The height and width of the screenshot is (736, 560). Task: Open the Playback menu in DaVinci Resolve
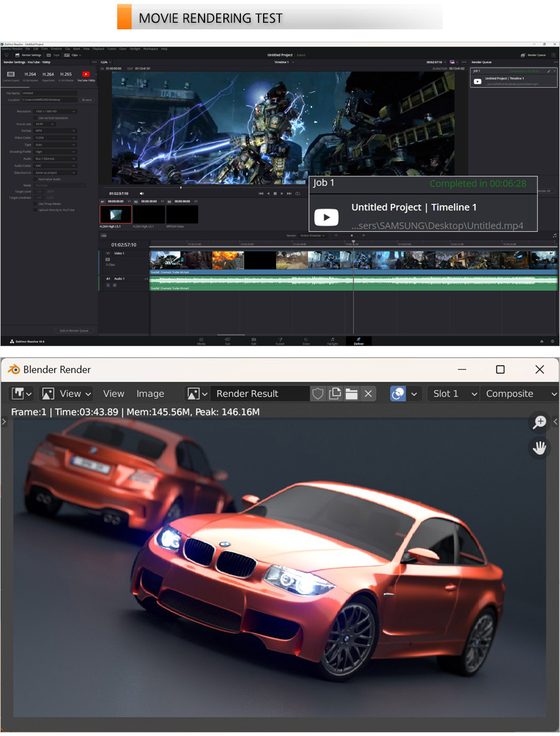98,49
